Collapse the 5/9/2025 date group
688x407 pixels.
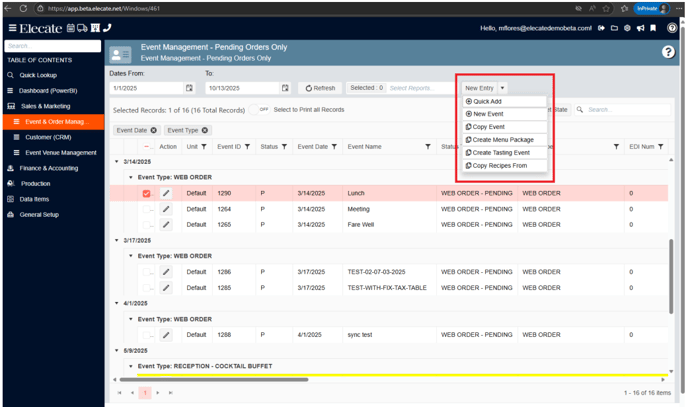click(x=117, y=350)
